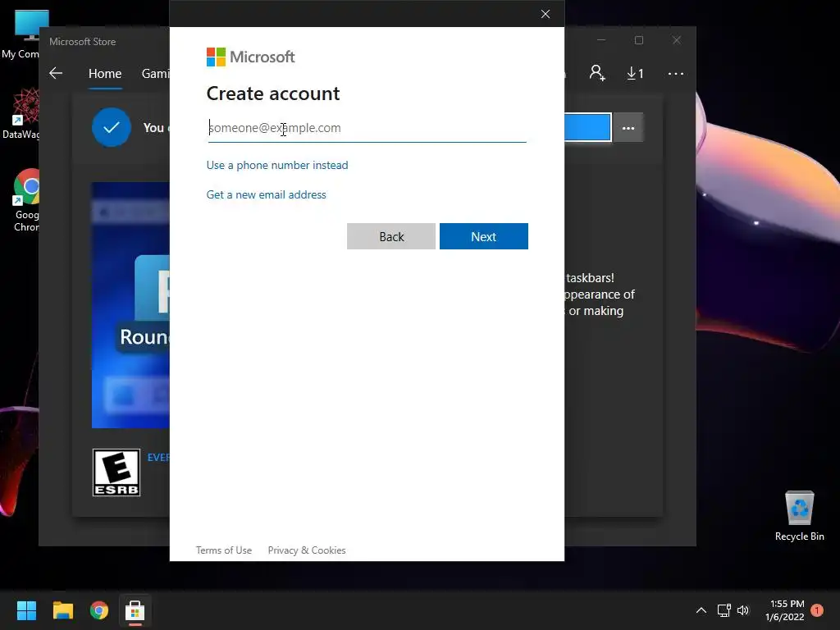Select the My Computer desktop icon
Image resolution: width=840 pixels, height=630 pixels.
[x=21, y=34]
